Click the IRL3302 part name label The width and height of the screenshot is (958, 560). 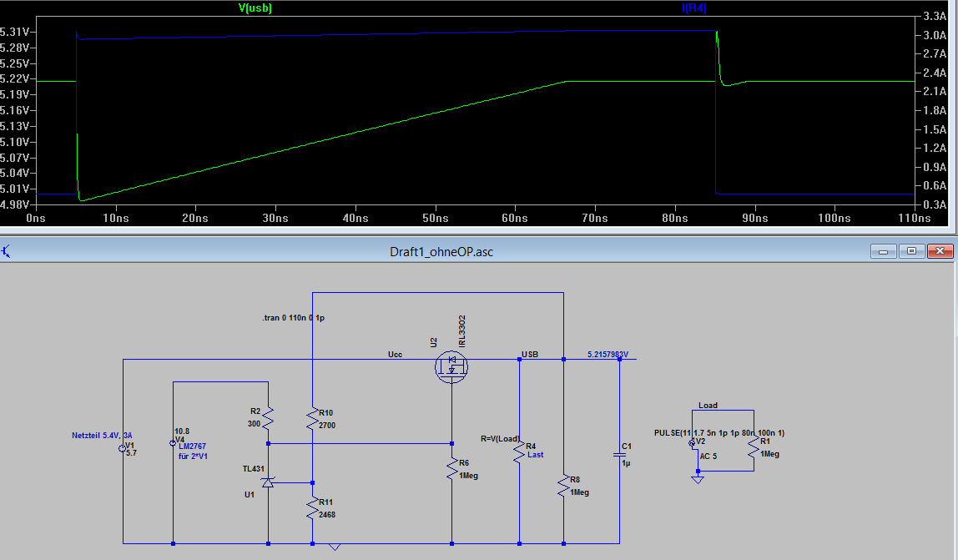click(x=462, y=331)
